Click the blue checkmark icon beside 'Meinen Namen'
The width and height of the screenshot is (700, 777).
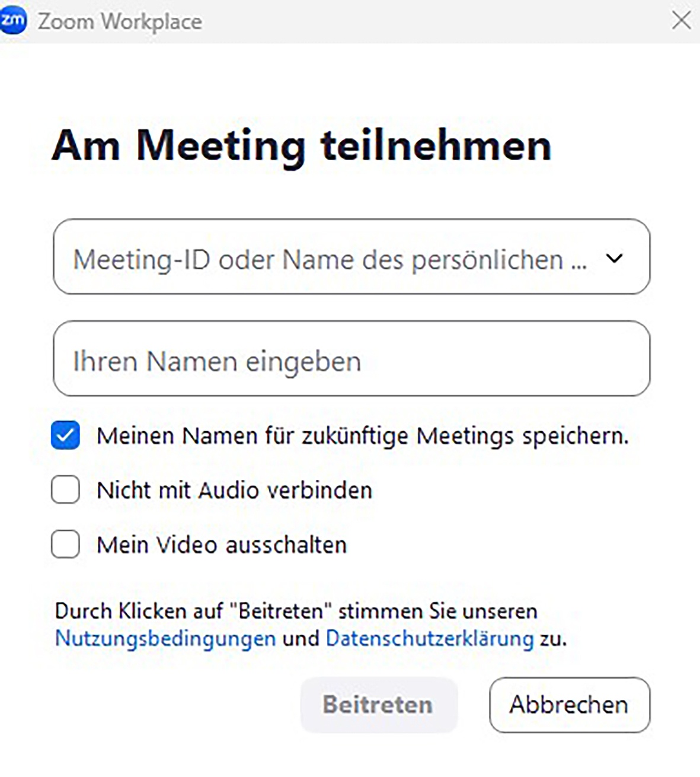point(65,436)
